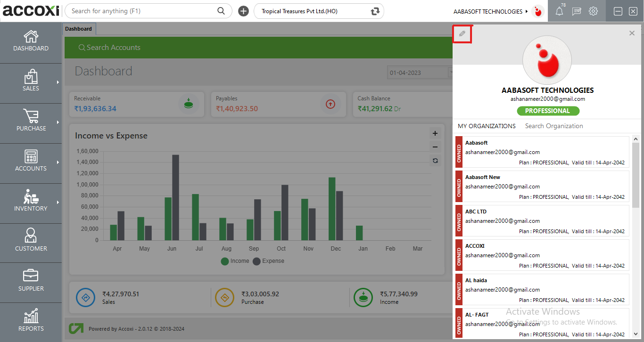The width and height of the screenshot is (644, 342).
Task: Open the Purchase module in sidebar
Action: (x=31, y=123)
